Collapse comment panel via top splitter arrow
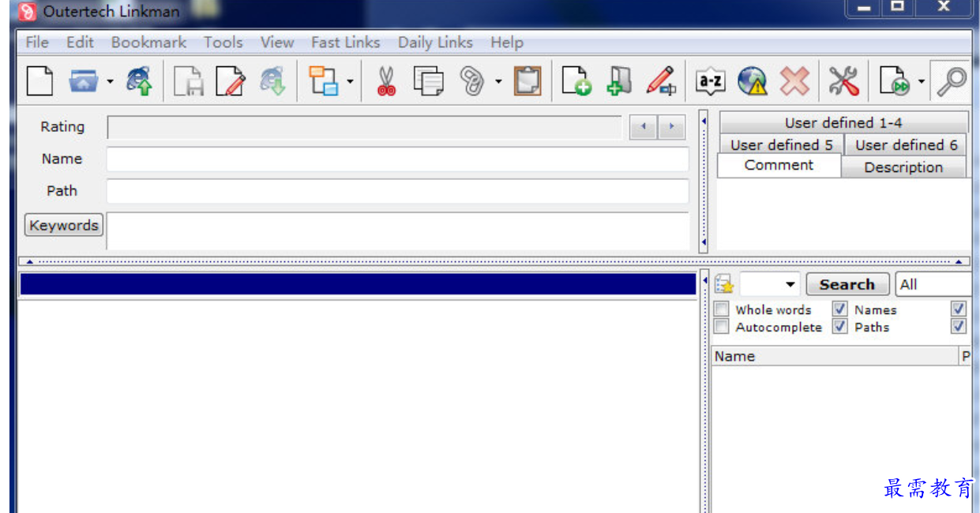The image size is (980, 513). tap(704, 122)
